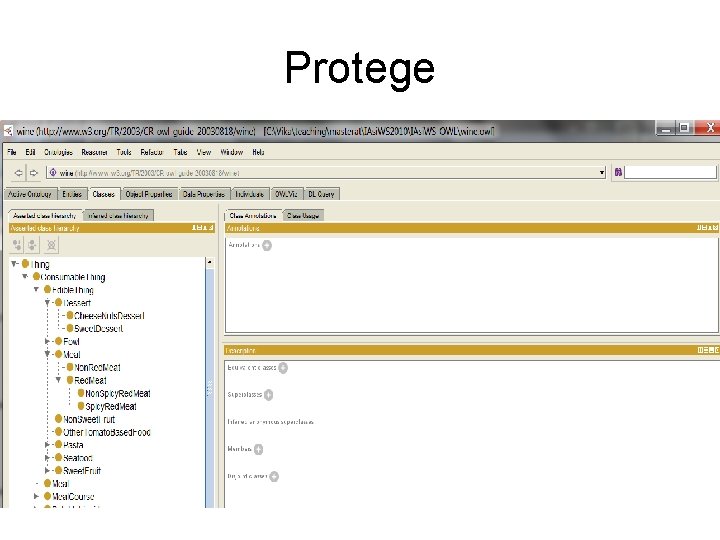Open the Reasoner menu

[94, 152]
